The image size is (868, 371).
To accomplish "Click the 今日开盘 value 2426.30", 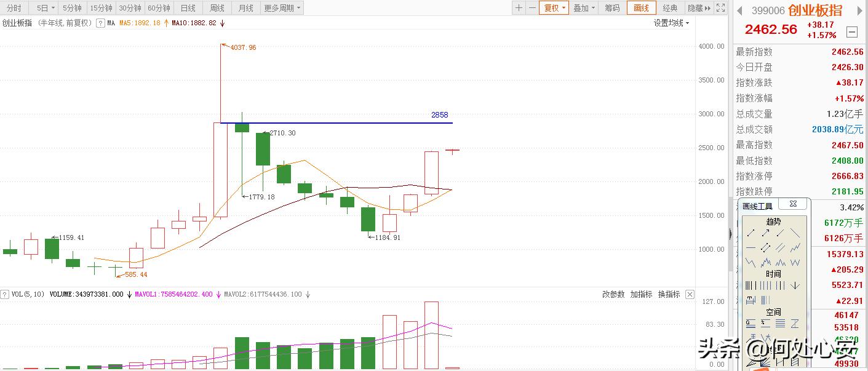I will pos(848,67).
